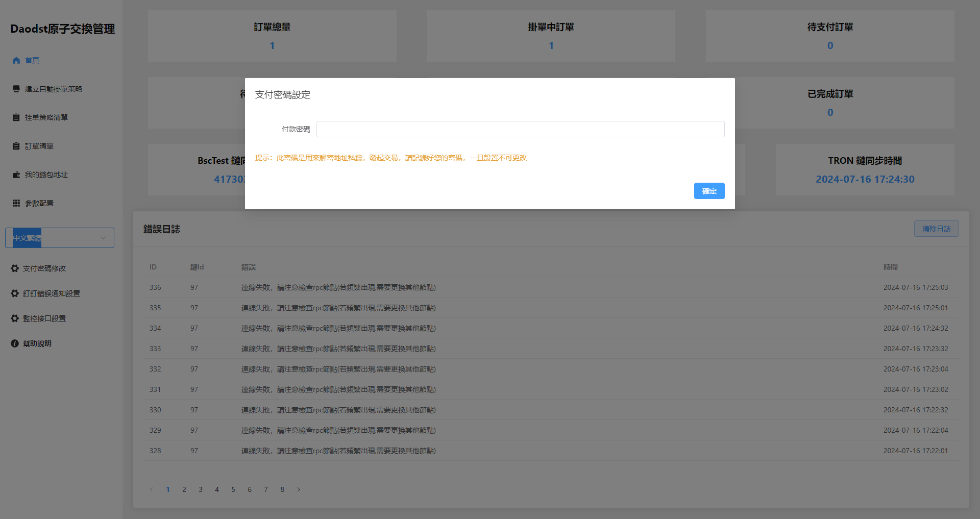Screen dimensions: 980x519
Task: Click the previous page arrow
Action: click(x=152, y=489)
